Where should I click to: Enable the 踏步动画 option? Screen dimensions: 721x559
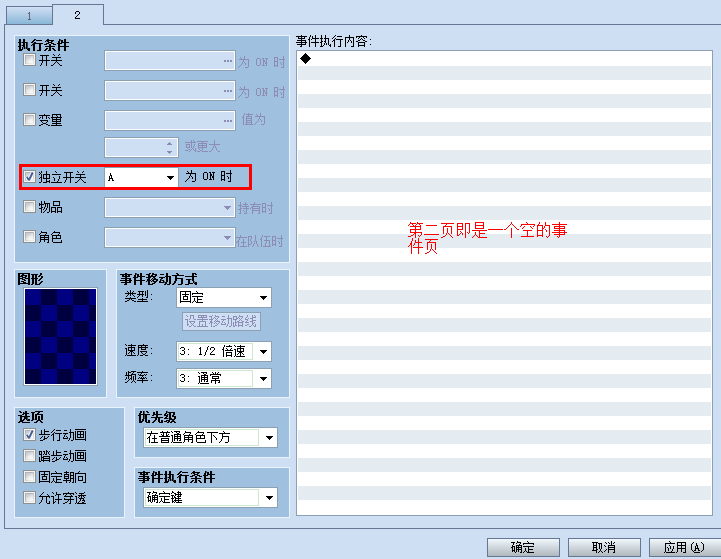click(29, 456)
